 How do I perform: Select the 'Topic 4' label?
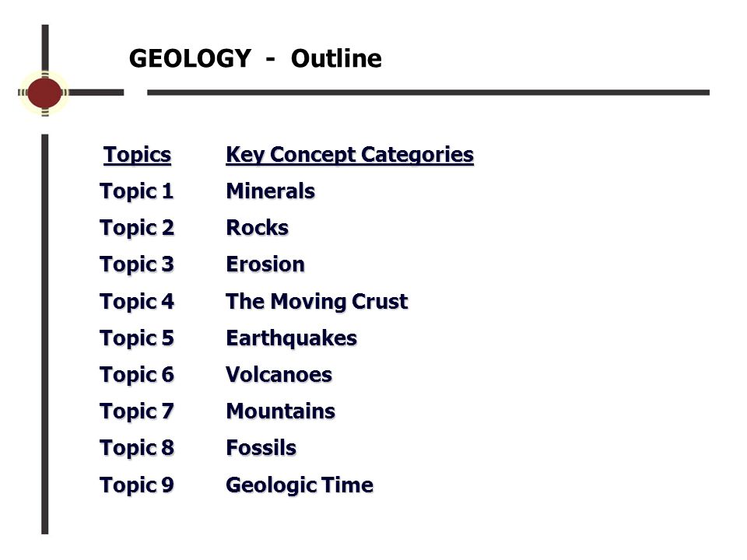[x=137, y=303]
